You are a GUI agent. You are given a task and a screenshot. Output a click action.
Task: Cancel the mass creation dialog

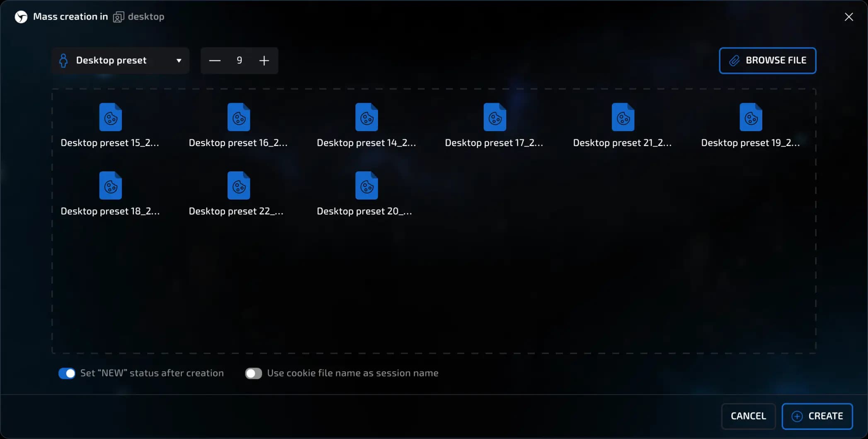pos(748,416)
